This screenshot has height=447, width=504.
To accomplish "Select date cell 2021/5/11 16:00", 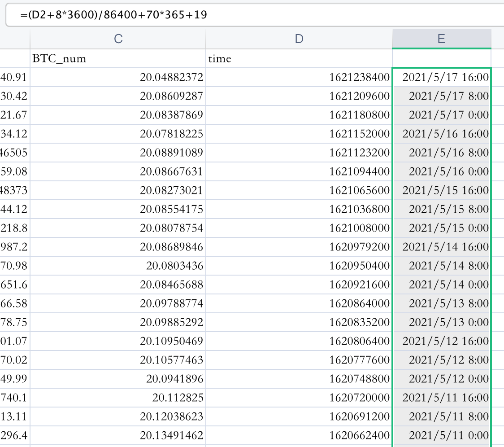I will tap(442, 398).
